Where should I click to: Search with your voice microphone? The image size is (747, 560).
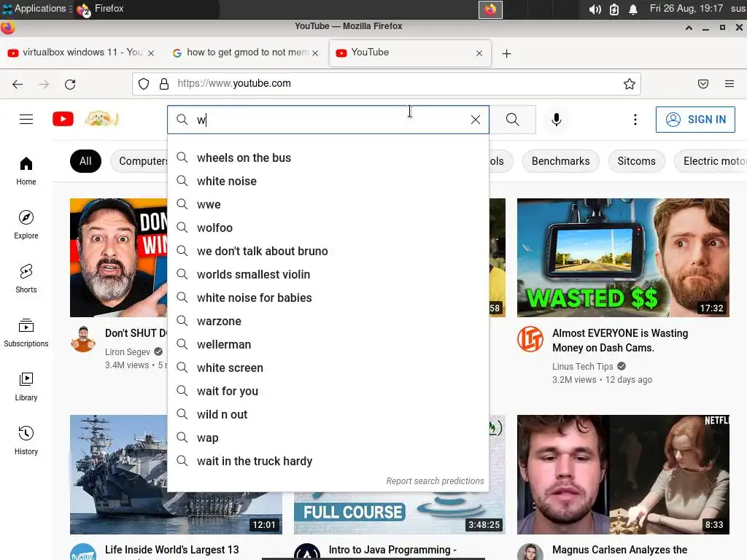(556, 120)
